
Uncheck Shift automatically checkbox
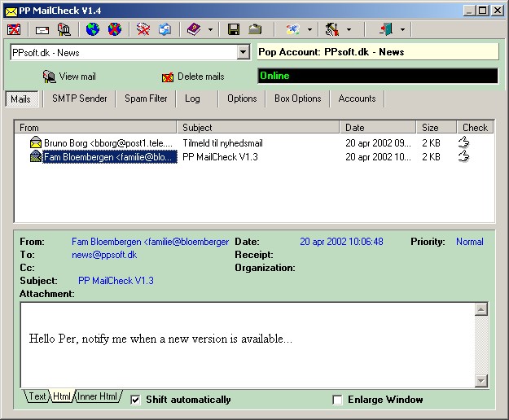point(135,400)
